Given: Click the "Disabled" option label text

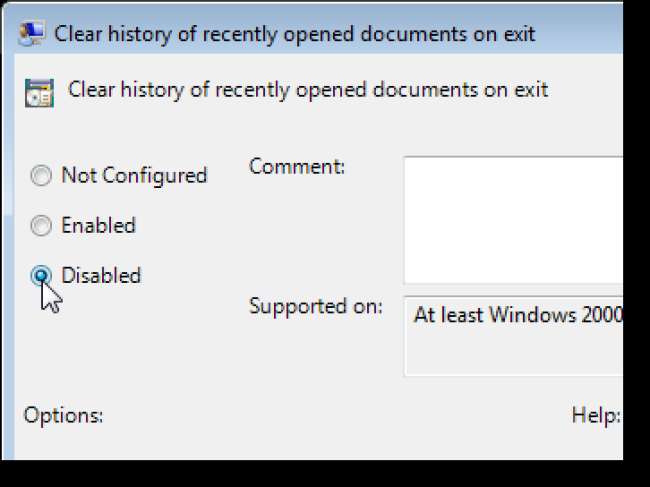Looking at the screenshot, I should (101, 276).
